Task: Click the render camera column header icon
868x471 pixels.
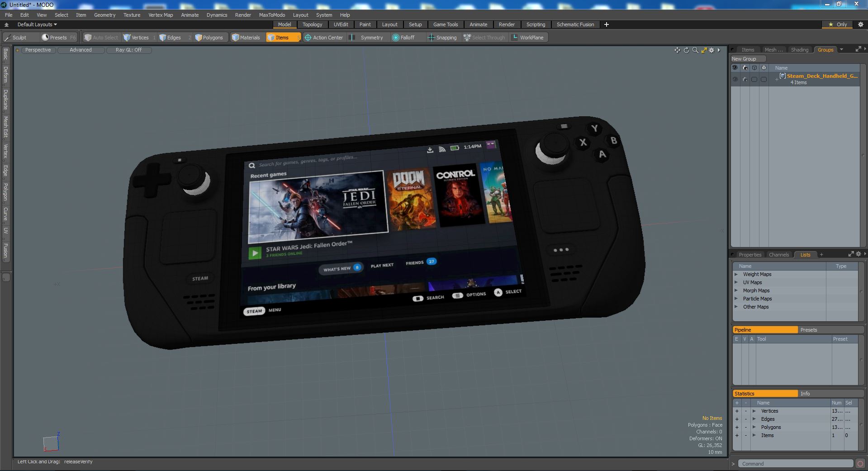Action: (745, 68)
